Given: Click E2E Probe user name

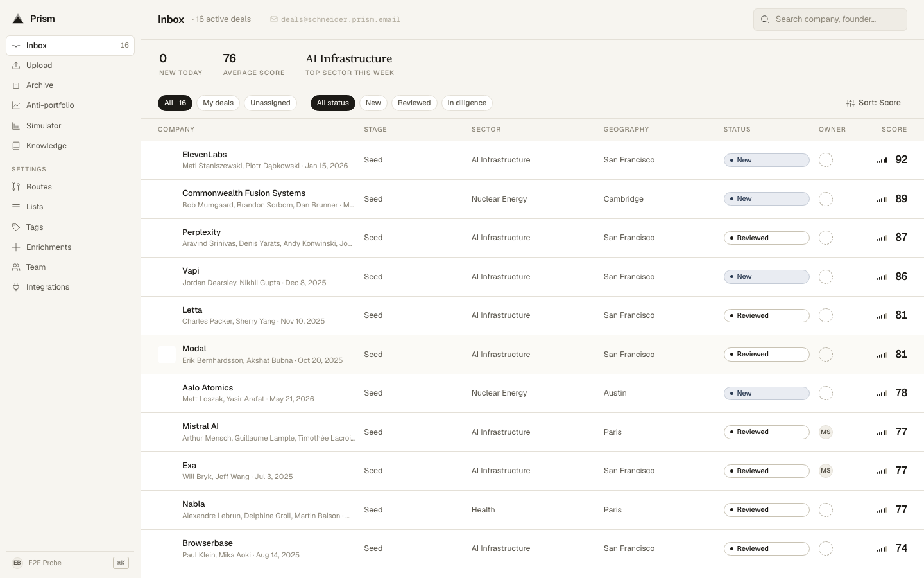Looking at the screenshot, I should (45, 563).
